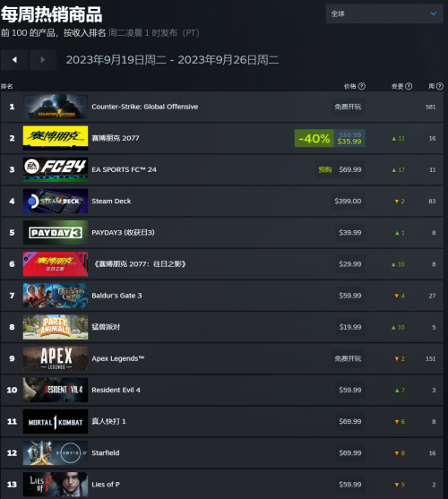
Task: Select the PAYDAY 3 capsule image
Action: 56,233
